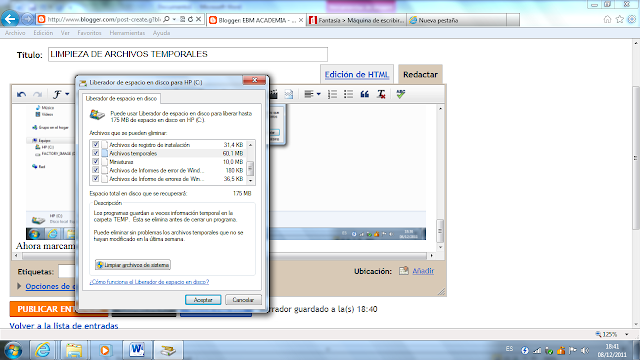This screenshot has height=360, width=640.
Task: Uncheck the 36,5 KB error report archives checkbox
Action: (96, 179)
